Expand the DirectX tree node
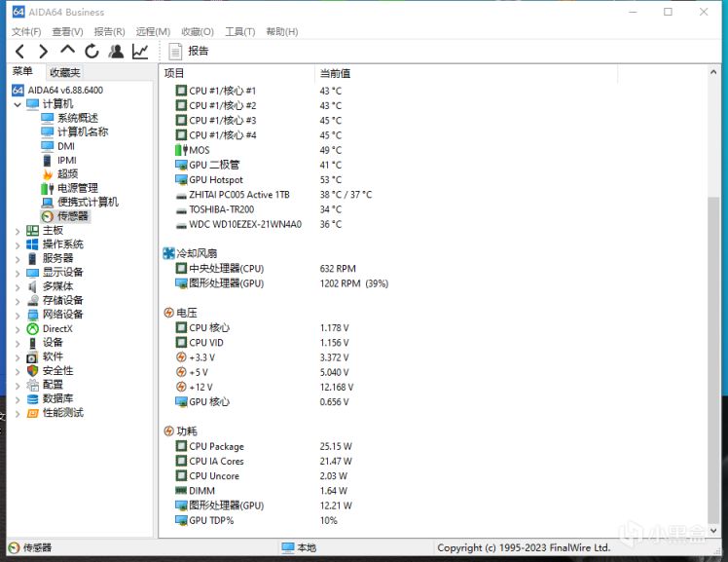This screenshot has height=562, width=728. (18, 329)
